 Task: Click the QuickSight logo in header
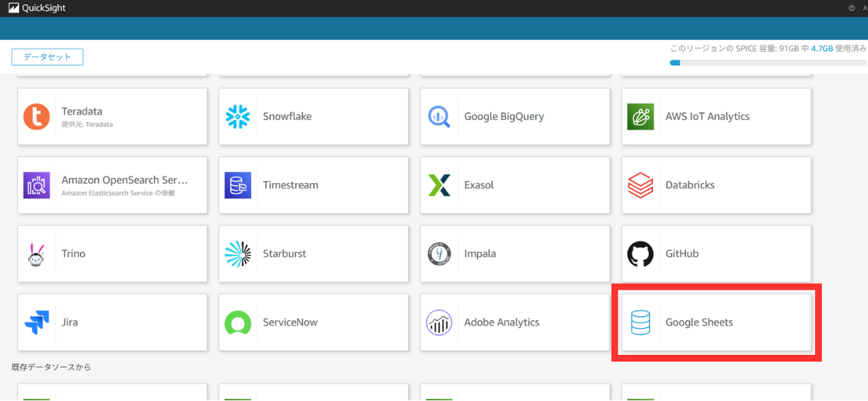(37, 8)
